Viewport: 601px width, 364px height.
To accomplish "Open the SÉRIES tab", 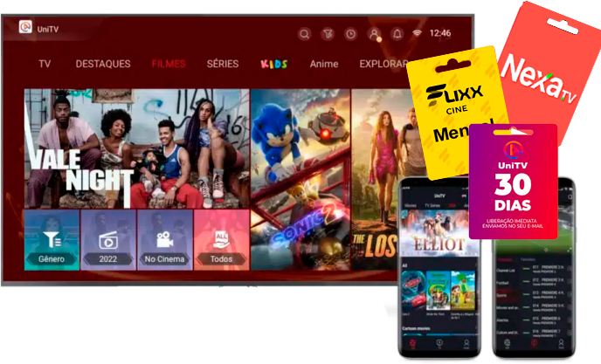I will click(223, 64).
